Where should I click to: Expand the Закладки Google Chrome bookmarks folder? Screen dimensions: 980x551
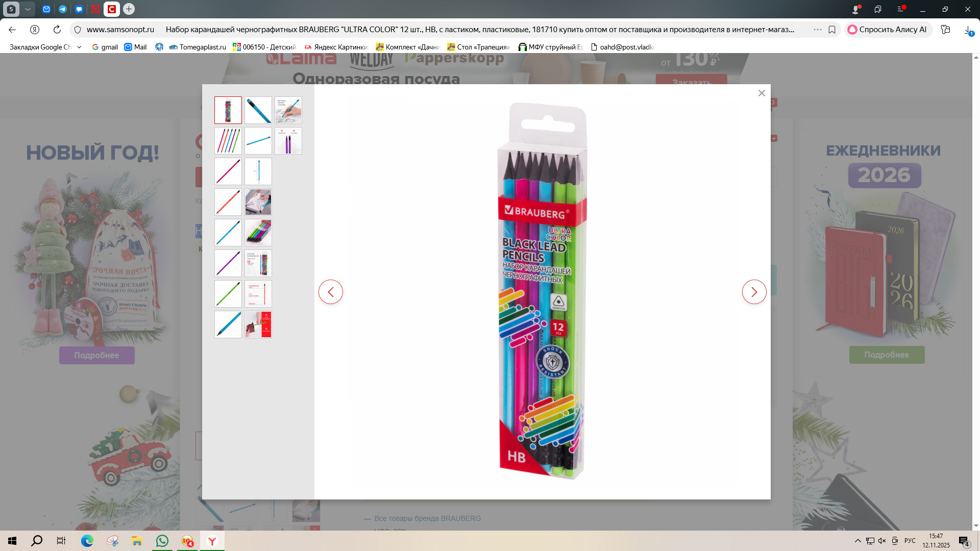(45, 47)
